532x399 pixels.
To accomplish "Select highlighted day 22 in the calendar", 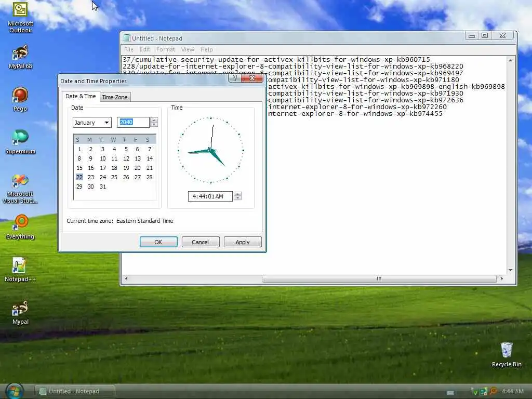I will tap(79, 177).
